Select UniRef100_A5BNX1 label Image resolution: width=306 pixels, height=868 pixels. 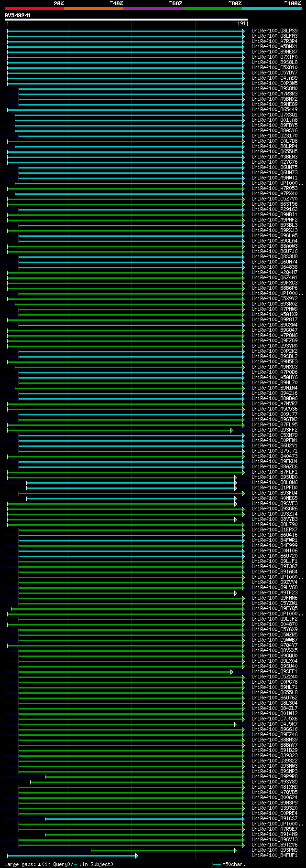coord(274,47)
